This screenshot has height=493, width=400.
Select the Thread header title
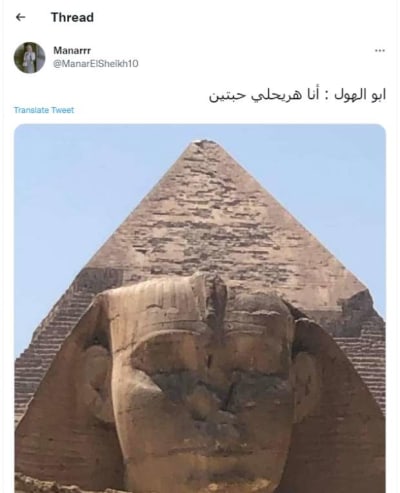72,17
